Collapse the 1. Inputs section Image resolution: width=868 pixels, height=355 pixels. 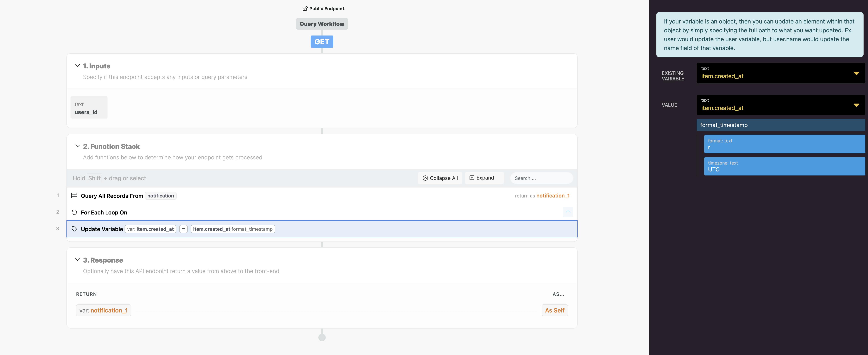click(x=78, y=66)
